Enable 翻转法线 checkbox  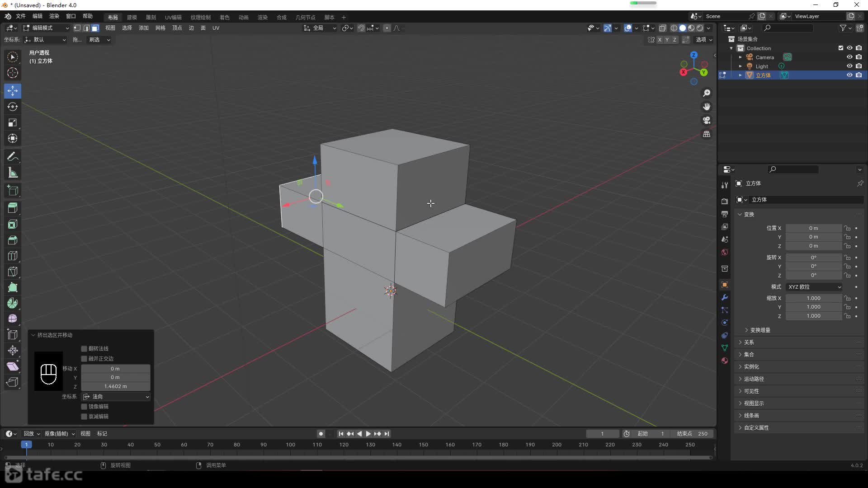(x=84, y=348)
